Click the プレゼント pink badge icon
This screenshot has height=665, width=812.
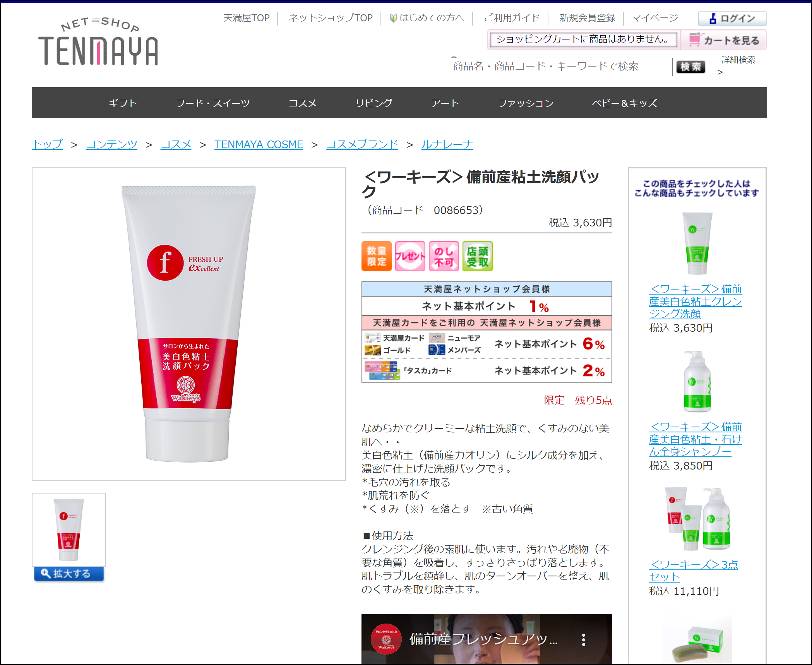410,256
